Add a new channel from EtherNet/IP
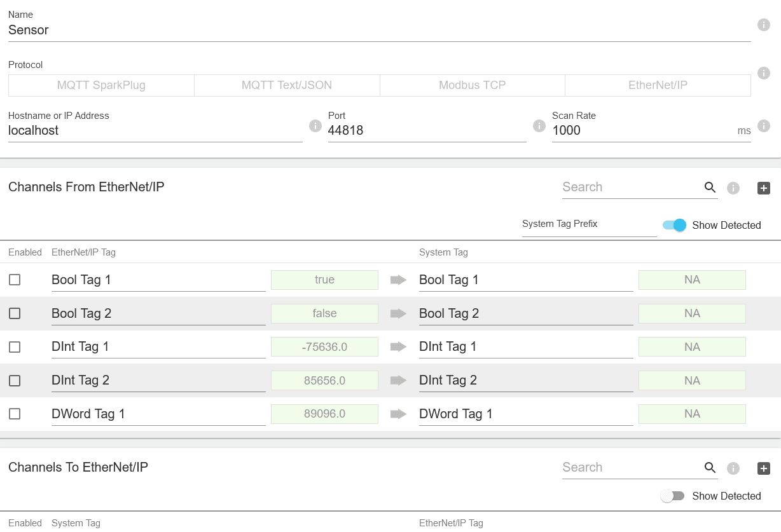 click(763, 188)
